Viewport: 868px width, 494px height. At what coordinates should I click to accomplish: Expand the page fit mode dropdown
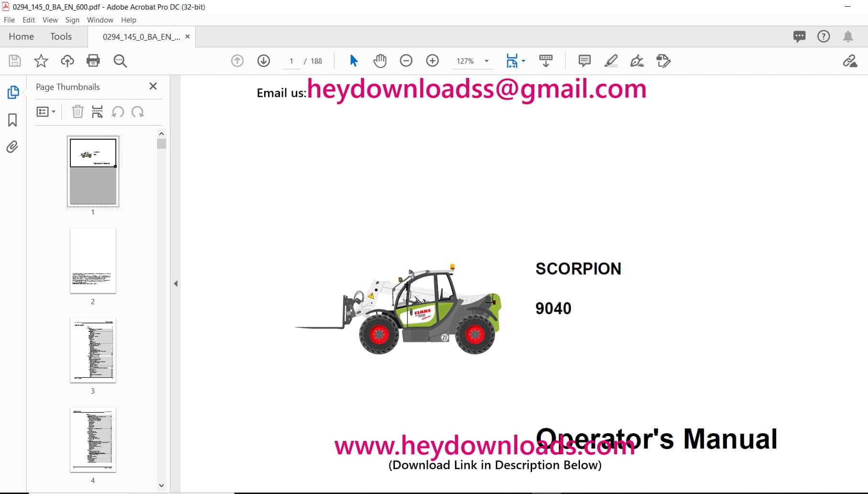(523, 61)
